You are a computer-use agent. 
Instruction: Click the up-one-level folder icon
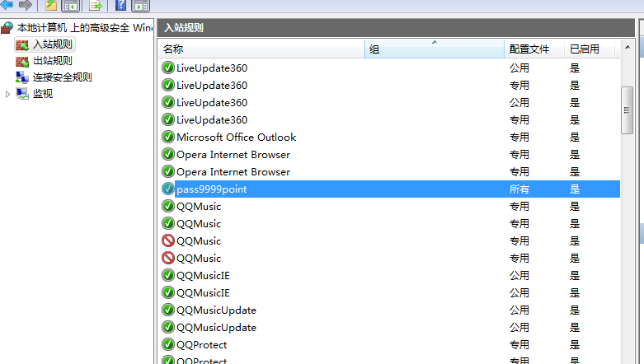click(x=51, y=5)
